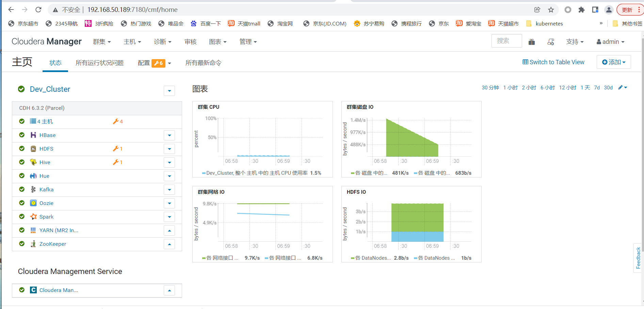
Task: Open the 图表 menu
Action: click(218, 42)
